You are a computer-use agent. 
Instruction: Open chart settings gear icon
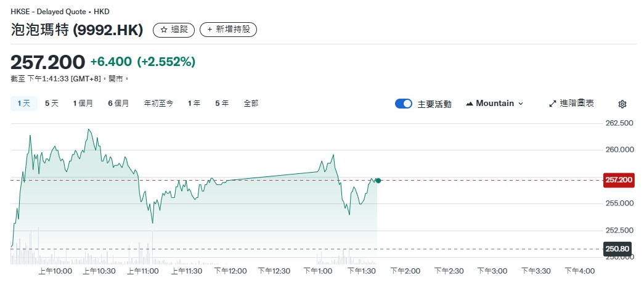[622, 104]
